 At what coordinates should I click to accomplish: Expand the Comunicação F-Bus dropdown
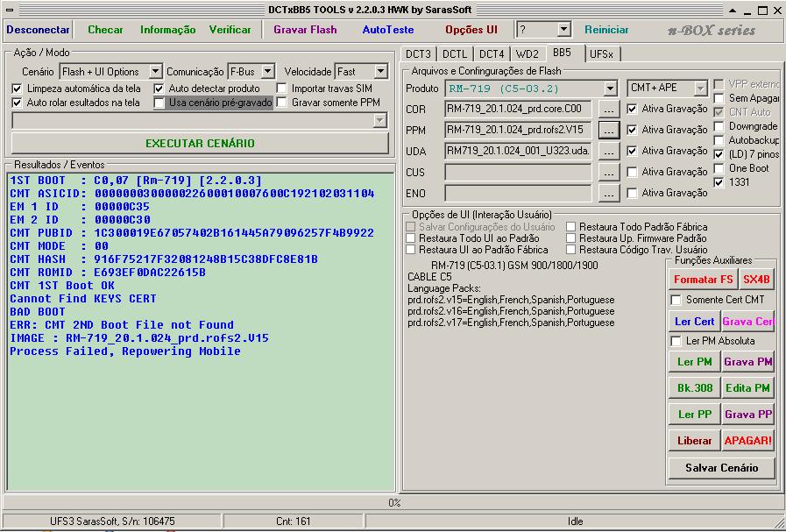(x=267, y=71)
